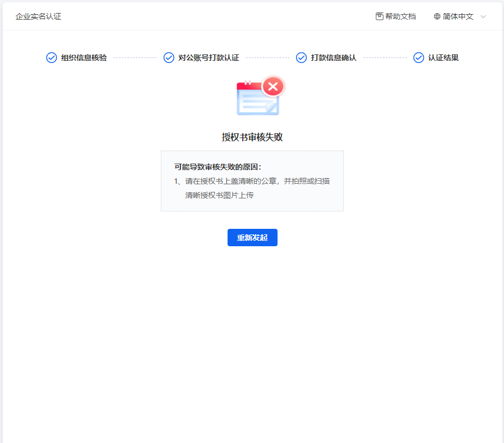The width and height of the screenshot is (504, 443).
Task: Click the red X failure badge
Action: click(273, 86)
